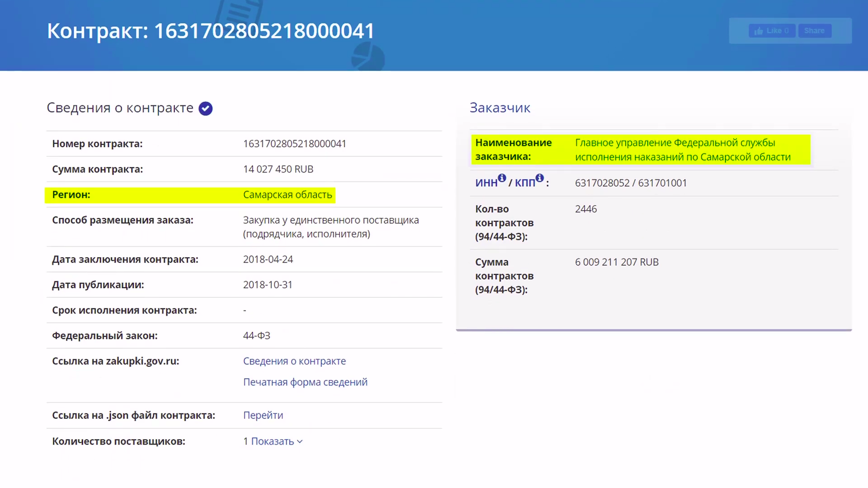Viewport: 868px width, 488px height.
Task: Open Сведения о контракте zakupki link
Action: coord(294,361)
